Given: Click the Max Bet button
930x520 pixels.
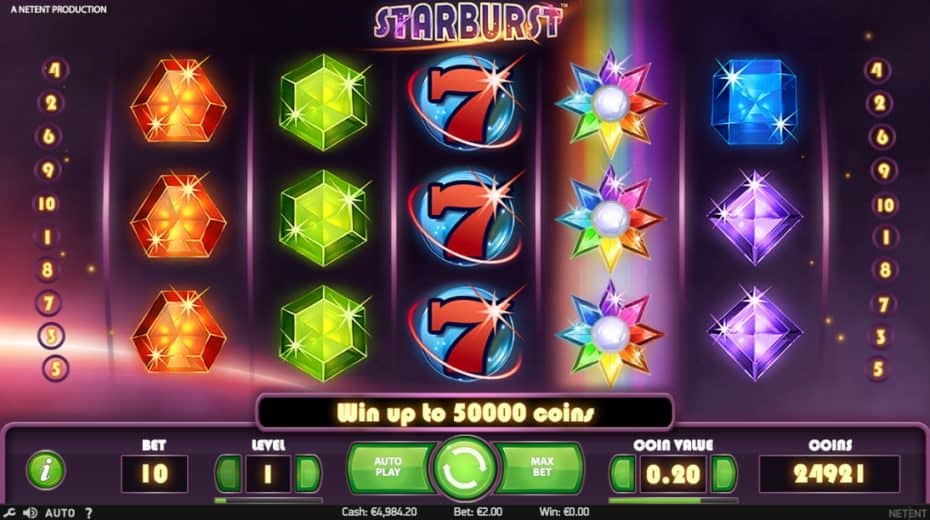Looking at the screenshot, I should (541, 467).
